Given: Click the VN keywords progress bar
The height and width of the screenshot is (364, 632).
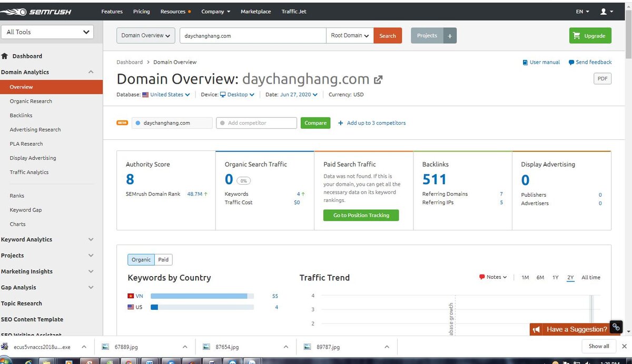Looking at the screenshot, I should coord(202,296).
